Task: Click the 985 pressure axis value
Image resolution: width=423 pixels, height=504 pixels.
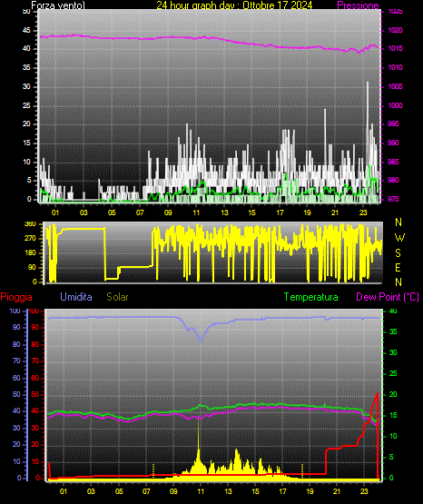Action: click(x=393, y=162)
